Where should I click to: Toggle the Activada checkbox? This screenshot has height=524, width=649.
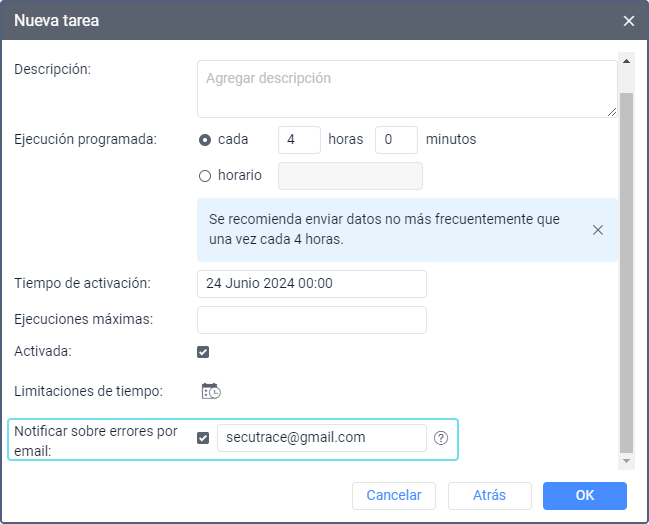[203, 352]
